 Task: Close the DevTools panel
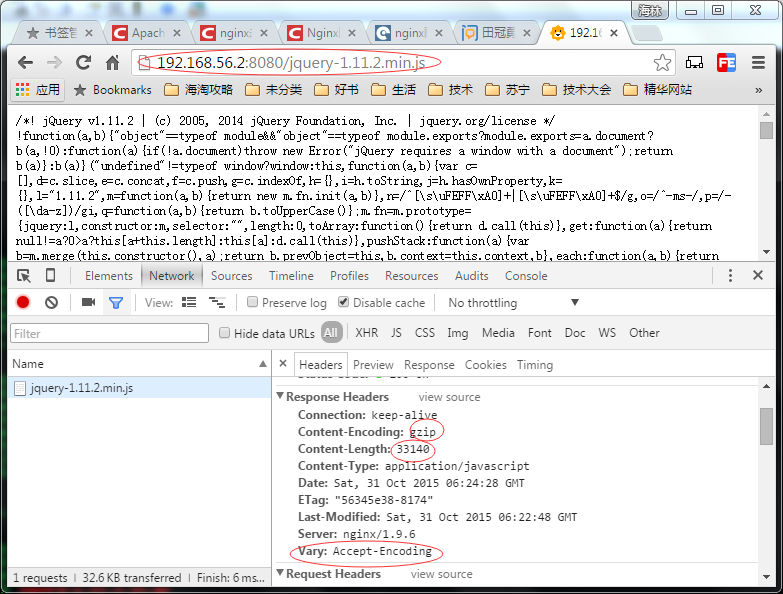point(758,275)
